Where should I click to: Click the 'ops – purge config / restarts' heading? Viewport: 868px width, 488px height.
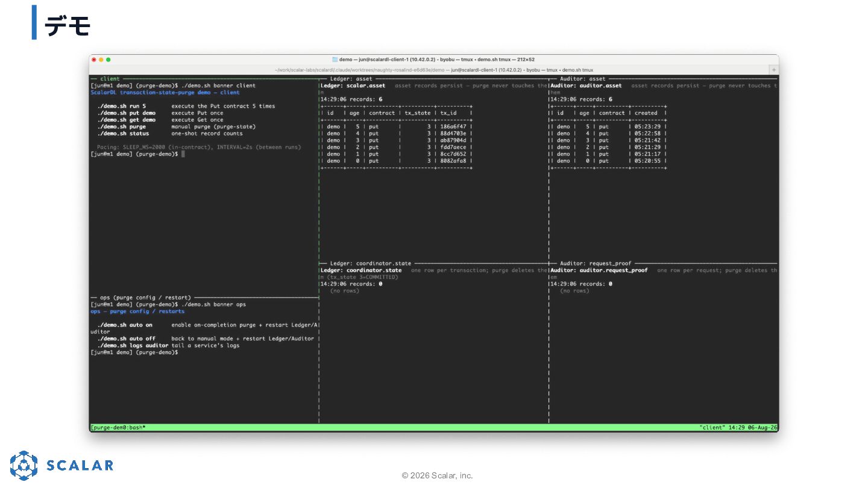click(137, 311)
